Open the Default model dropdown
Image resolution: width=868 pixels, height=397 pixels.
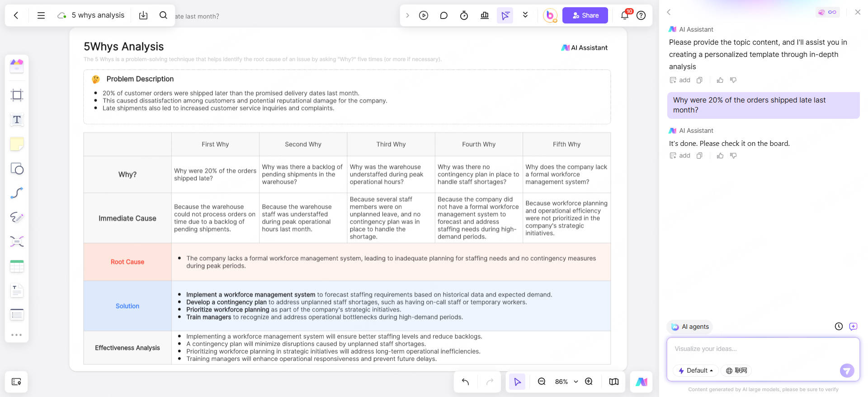[695, 370]
